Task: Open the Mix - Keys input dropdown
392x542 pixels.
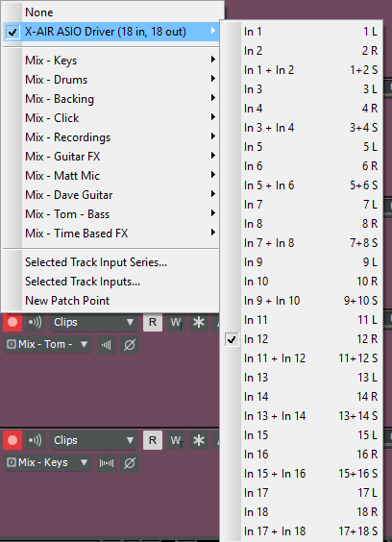Action: (48, 462)
